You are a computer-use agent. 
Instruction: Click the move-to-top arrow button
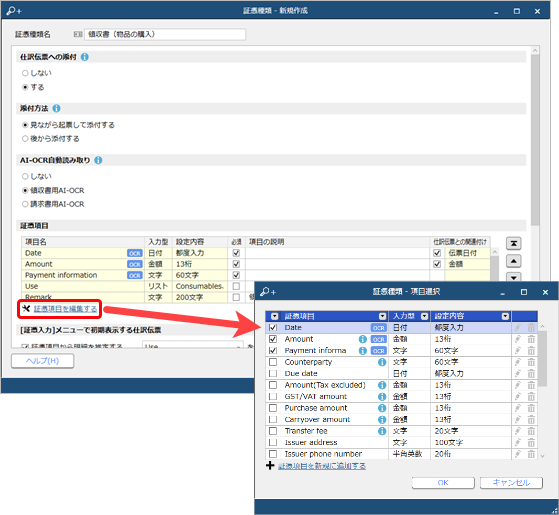(x=513, y=243)
